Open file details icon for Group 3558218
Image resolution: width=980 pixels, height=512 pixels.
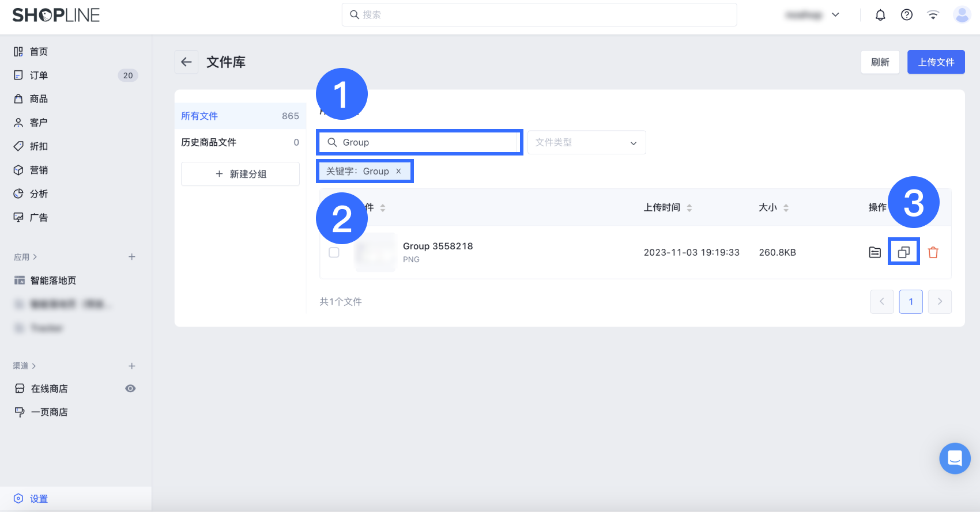coord(875,252)
